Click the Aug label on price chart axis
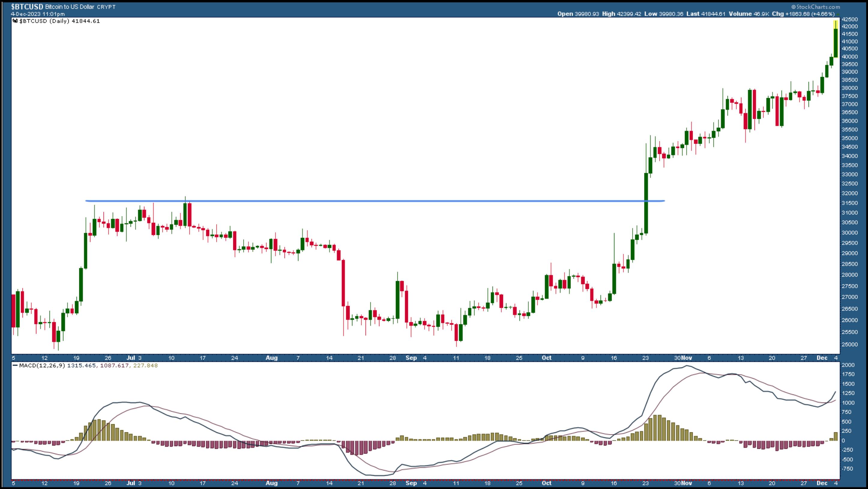 [271, 358]
